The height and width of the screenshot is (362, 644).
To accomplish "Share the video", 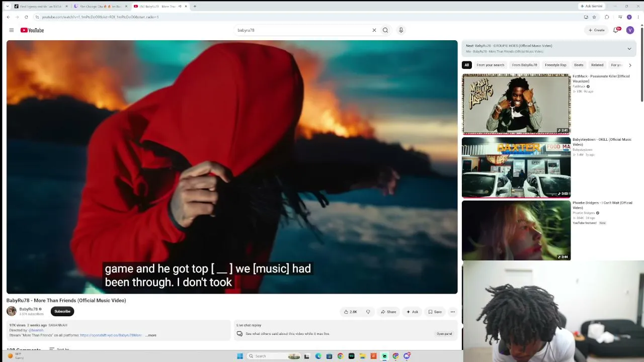I will coord(388,312).
